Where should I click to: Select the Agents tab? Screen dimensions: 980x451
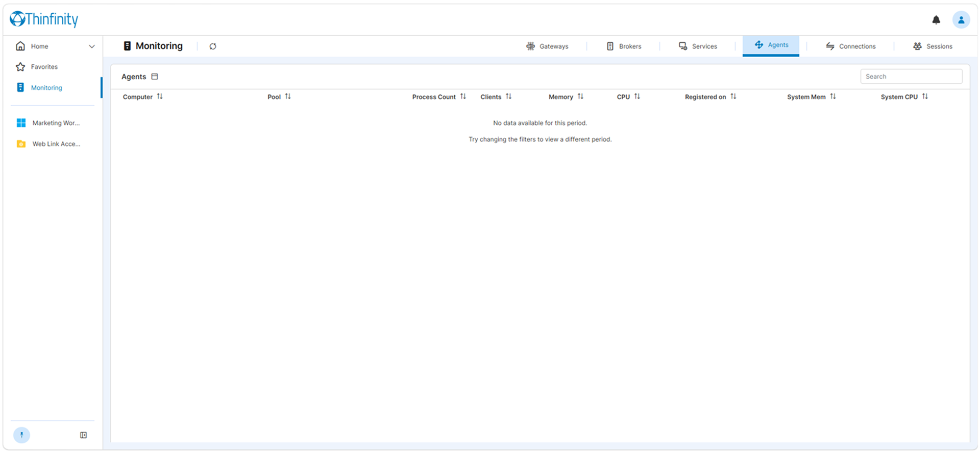[771, 45]
